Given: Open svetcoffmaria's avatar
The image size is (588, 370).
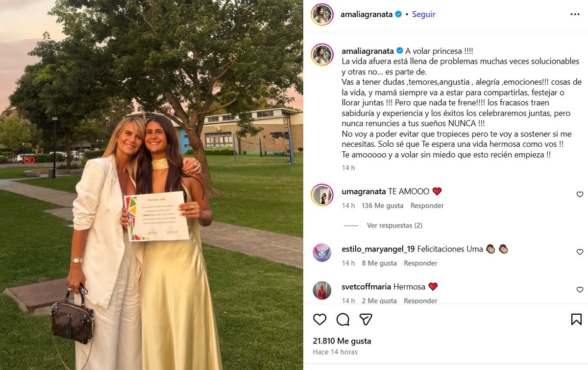Looking at the screenshot, I should (x=322, y=290).
